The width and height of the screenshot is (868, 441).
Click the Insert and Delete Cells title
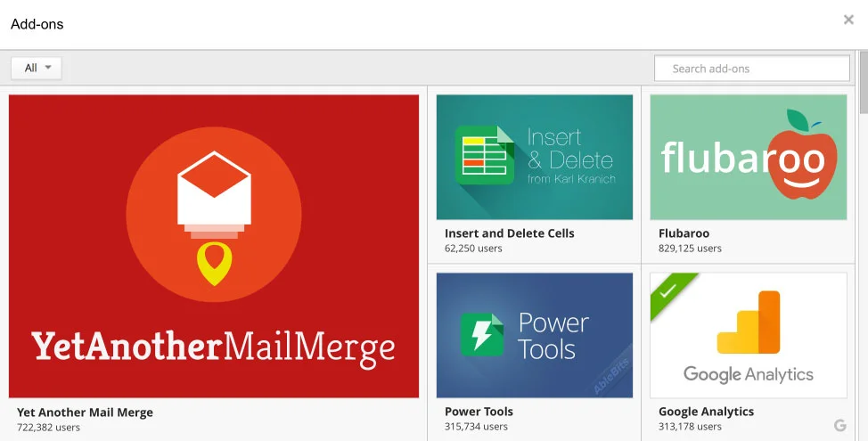509,233
